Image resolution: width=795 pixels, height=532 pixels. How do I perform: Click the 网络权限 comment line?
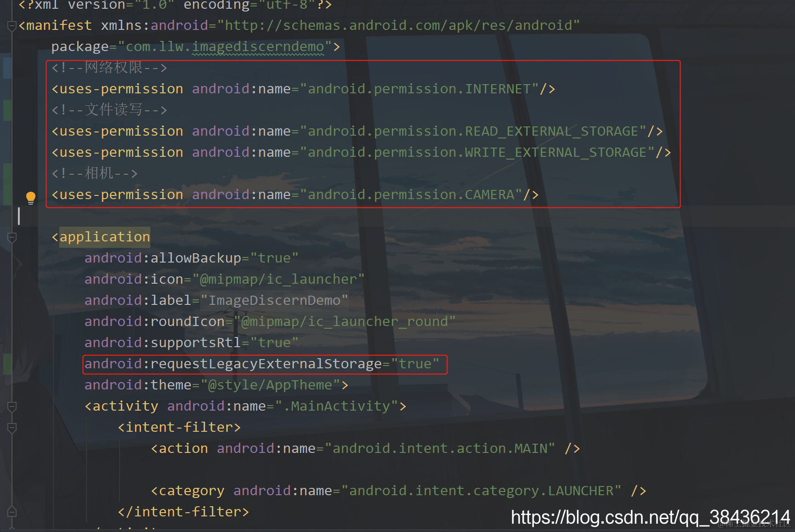[109, 68]
